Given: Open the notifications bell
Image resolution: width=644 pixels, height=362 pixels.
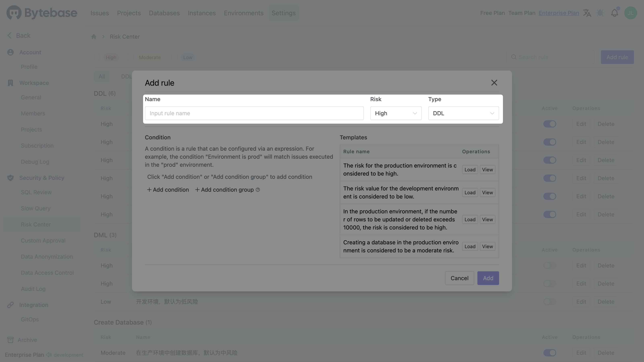Looking at the screenshot, I should point(614,13).
